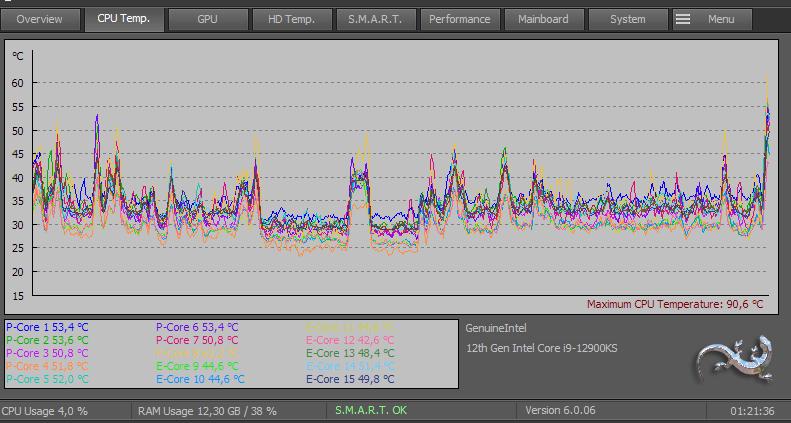
Task: Click the RAM Usage status field
Action: click(x=207, y=411)
